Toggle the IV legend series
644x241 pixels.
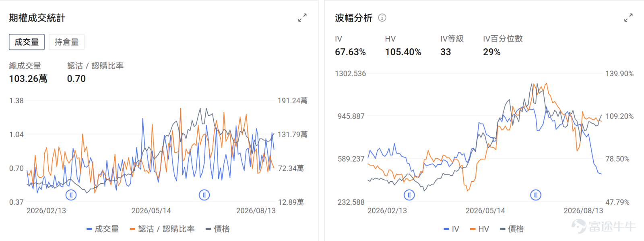451,229
